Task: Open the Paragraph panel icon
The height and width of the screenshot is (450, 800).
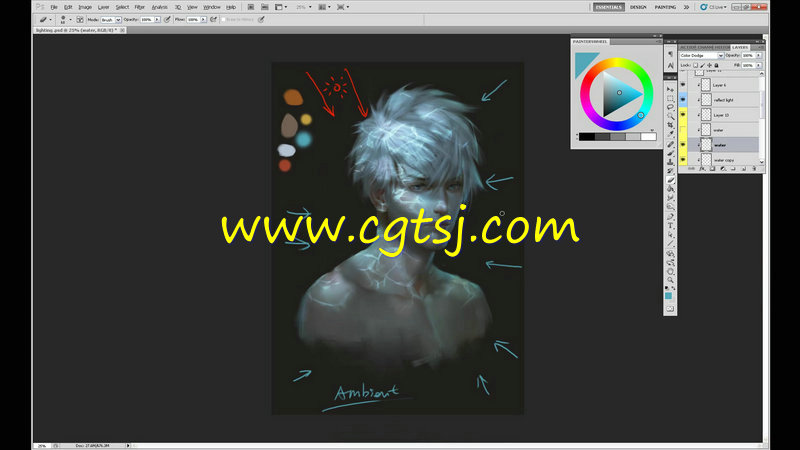Action: (670, 54)
